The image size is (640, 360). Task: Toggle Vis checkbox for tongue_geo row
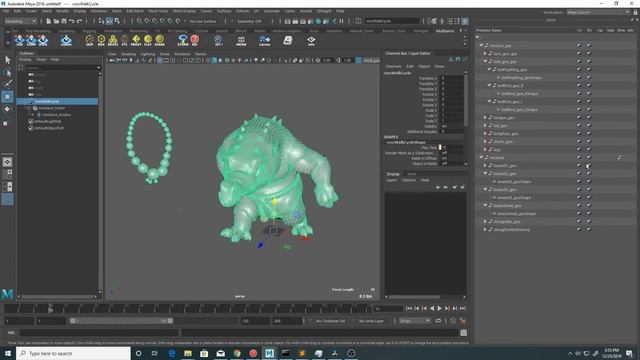click(579, 118)
